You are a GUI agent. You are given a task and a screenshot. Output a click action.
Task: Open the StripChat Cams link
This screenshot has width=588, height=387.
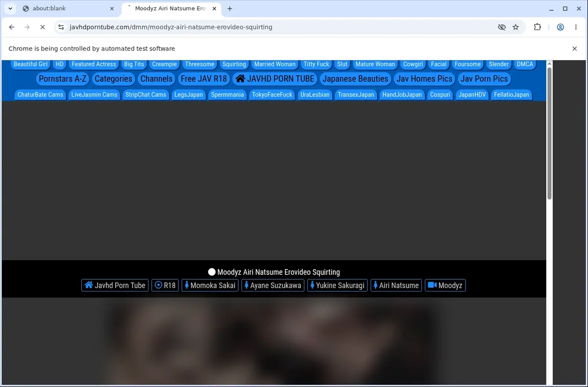click(146, 95)
